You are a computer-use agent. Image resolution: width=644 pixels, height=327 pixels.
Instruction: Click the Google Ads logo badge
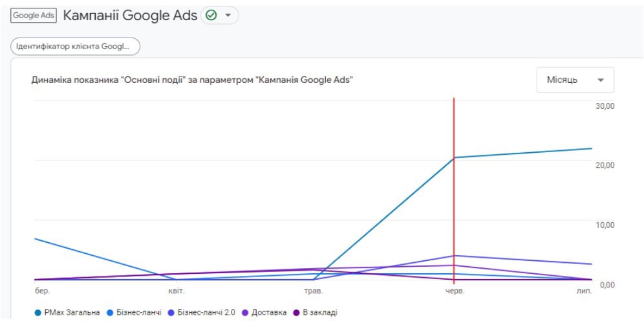(x=34, y=16)
